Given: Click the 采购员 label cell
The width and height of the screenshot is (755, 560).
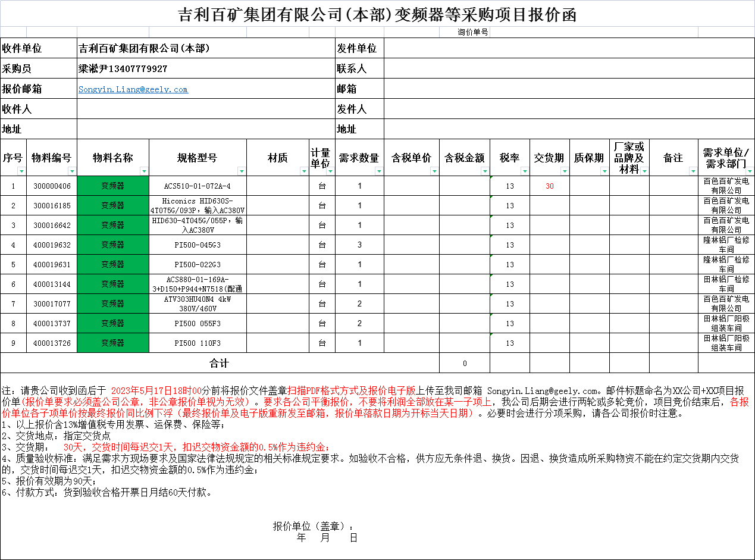Looking at the screenshot, I should pos(39,68).
